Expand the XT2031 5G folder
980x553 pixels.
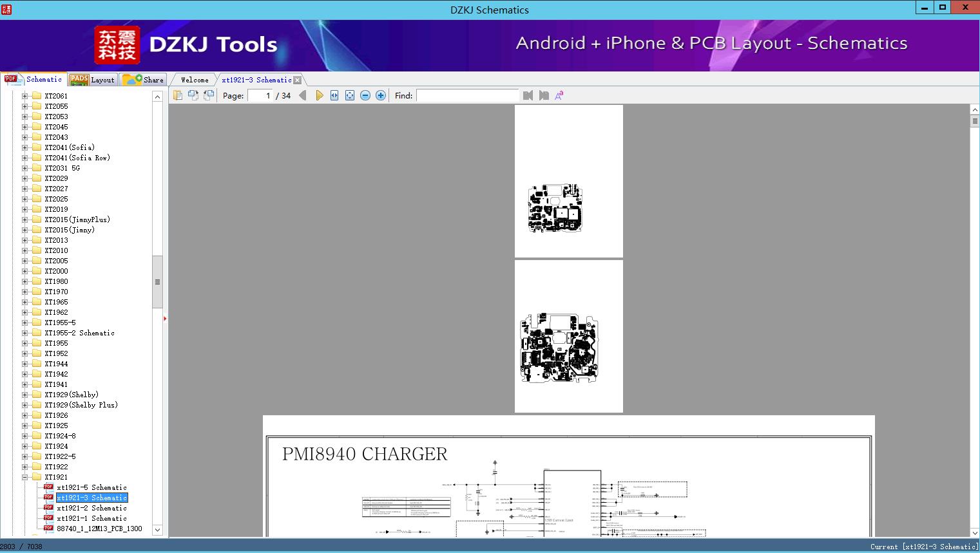pos(24,168)
